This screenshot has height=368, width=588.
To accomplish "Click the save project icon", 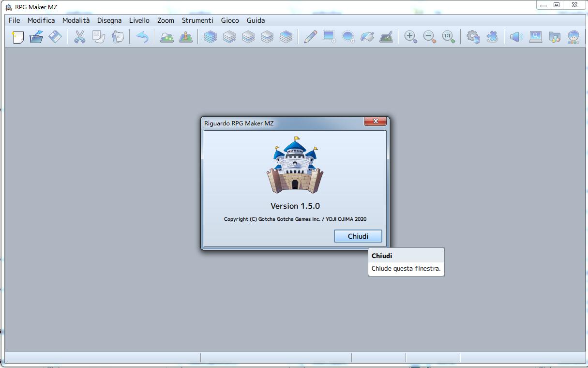I will pyautogui.click(x=55, y=37).
